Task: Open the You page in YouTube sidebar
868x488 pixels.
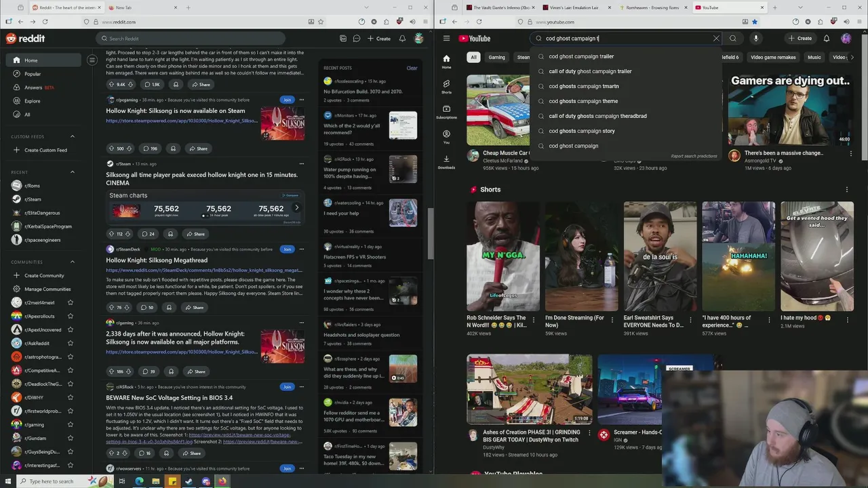Action: [x=446, y=137]
